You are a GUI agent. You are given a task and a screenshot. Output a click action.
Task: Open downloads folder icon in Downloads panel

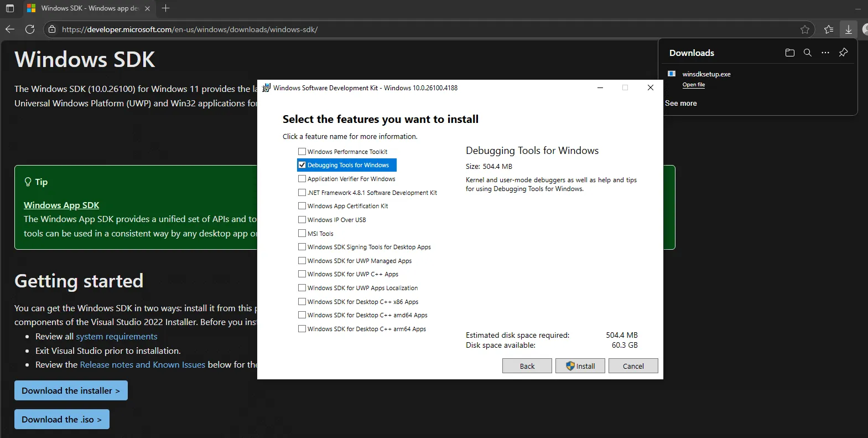[x=789, y=53]
